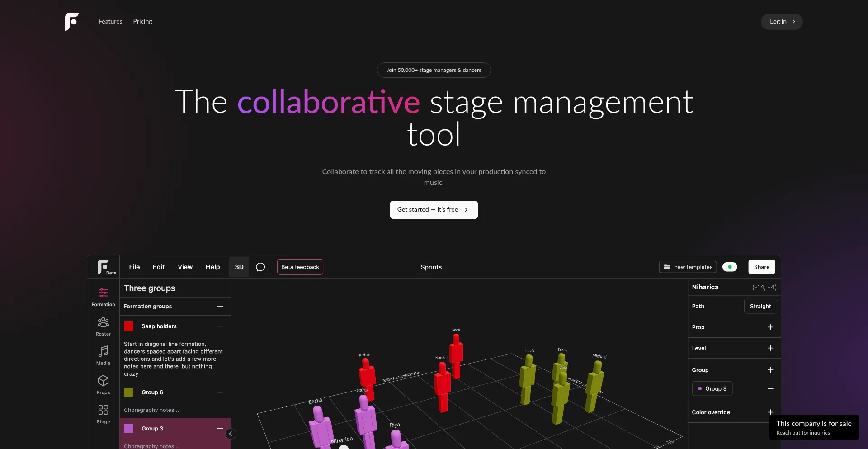Select the Louis dancer figure

pyautogui.click(x=527, y=379)
